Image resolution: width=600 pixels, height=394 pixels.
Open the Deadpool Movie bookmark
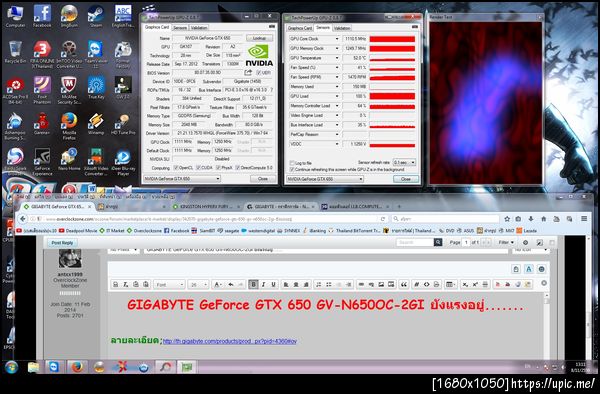coord(77,231)
